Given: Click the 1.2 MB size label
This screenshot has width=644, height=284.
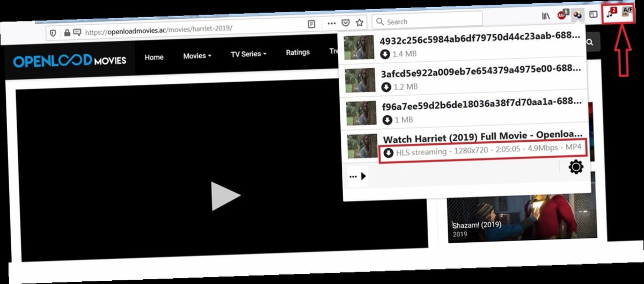Looking at the screenshot, I should (406, 87).
